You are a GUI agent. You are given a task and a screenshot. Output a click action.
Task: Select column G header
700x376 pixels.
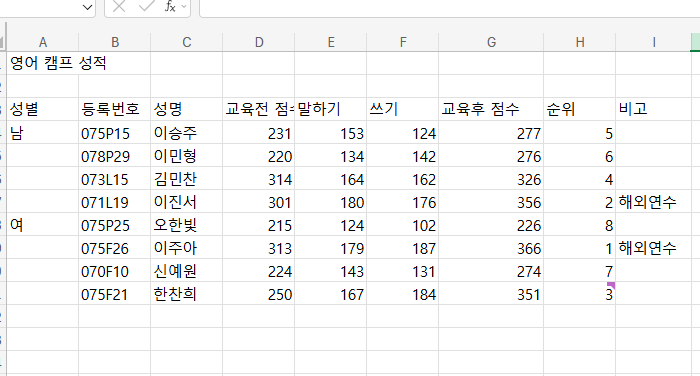pyautogui.click(x=491, y=42)
